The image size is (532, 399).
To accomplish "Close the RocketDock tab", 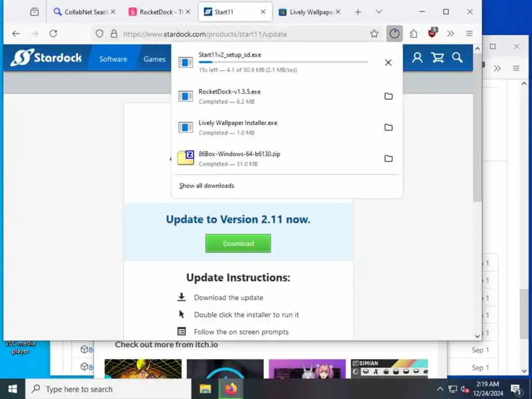I will [x=188, y=12].
